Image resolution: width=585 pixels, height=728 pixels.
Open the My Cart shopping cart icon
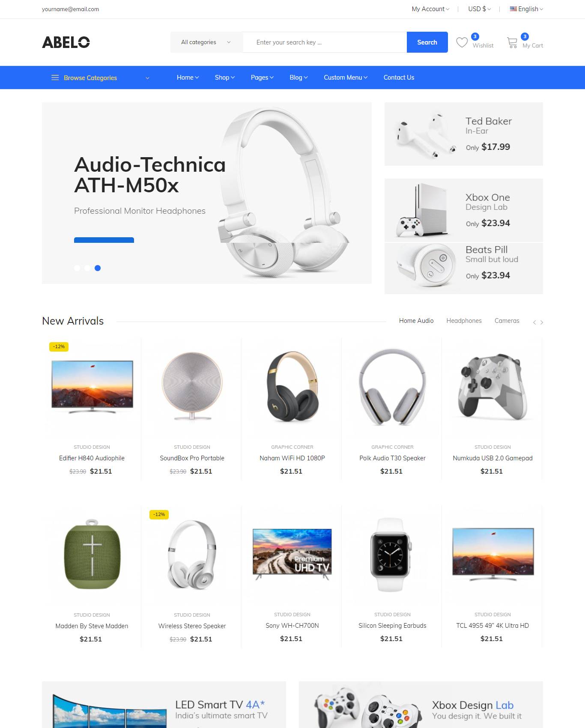(x=512, y=42)
